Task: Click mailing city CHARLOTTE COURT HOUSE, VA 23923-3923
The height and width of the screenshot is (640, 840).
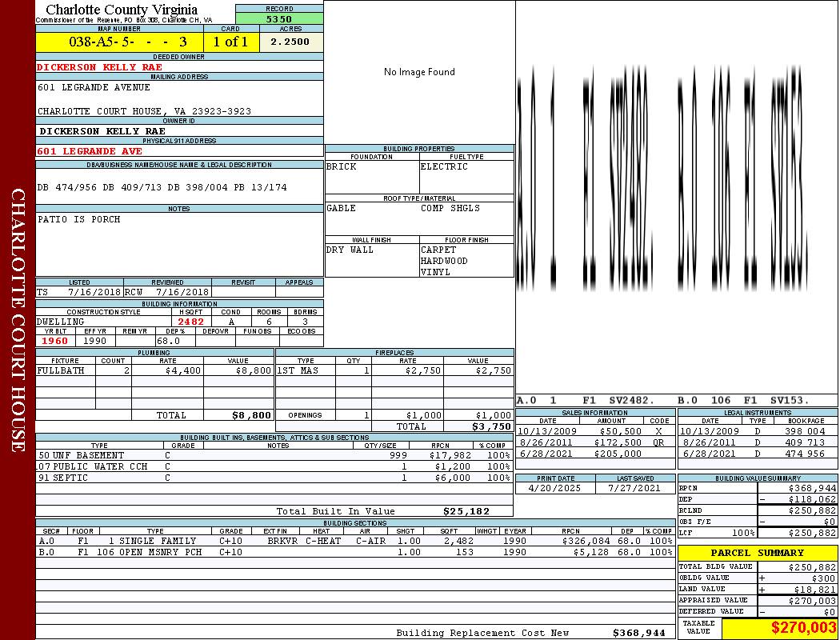Action: pos(144,111)
